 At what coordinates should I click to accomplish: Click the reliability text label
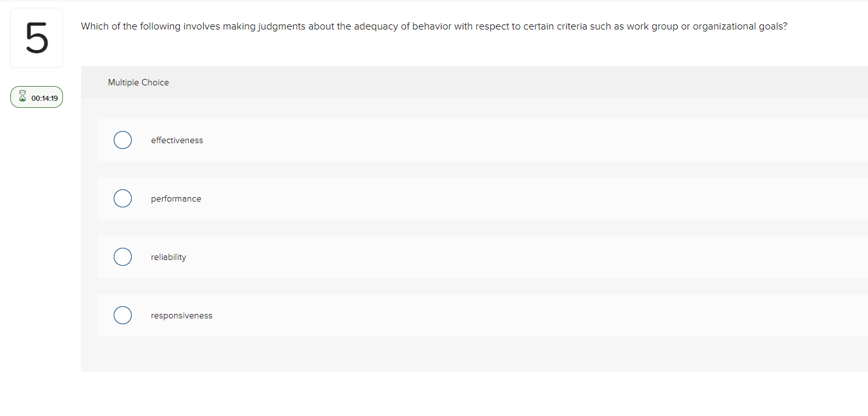(168, 257)
